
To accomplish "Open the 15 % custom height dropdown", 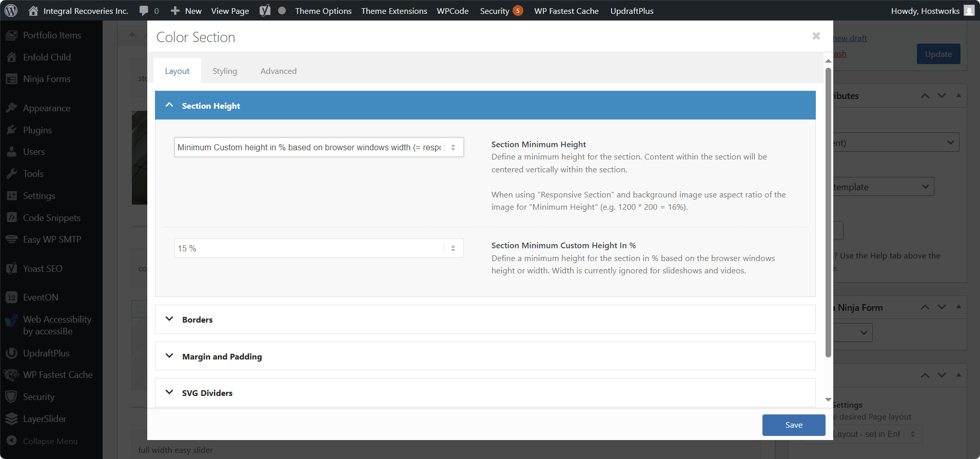I will 319,249.
